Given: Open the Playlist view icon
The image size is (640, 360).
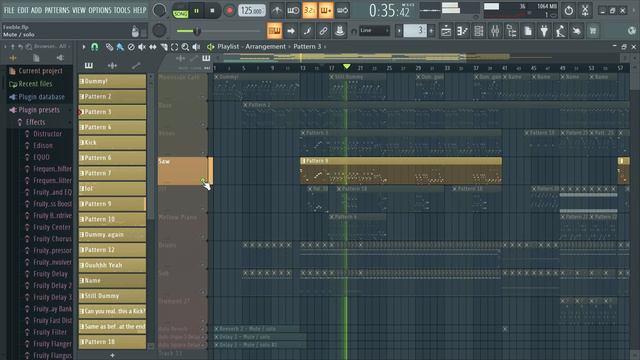Looking at the screenshot, I should 446,31.
